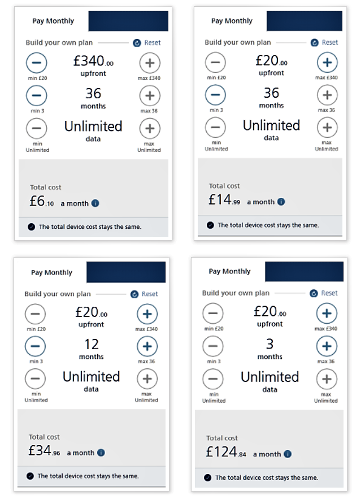The height and width of the screenshot is (500, 364).
Task: Increase months in the 3 months panel
Action: pyautogui.click(x=327, y=346)
